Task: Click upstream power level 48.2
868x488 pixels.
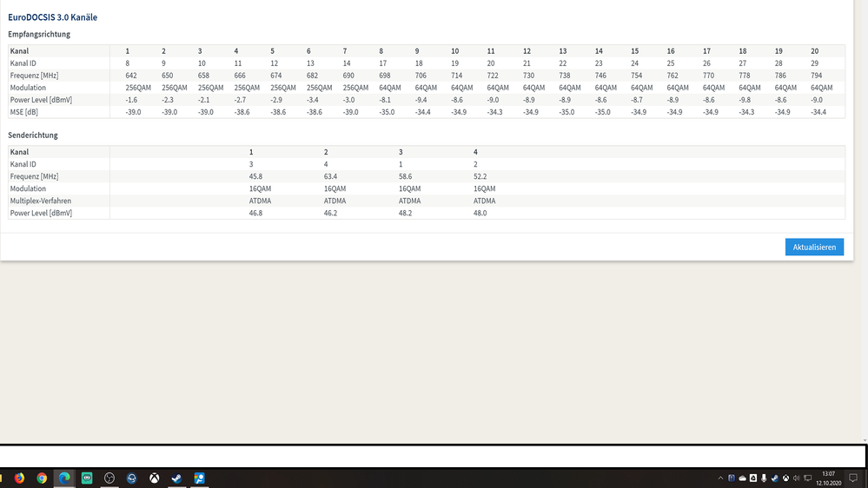Action: pyautogui.click(x=405, y=213)
